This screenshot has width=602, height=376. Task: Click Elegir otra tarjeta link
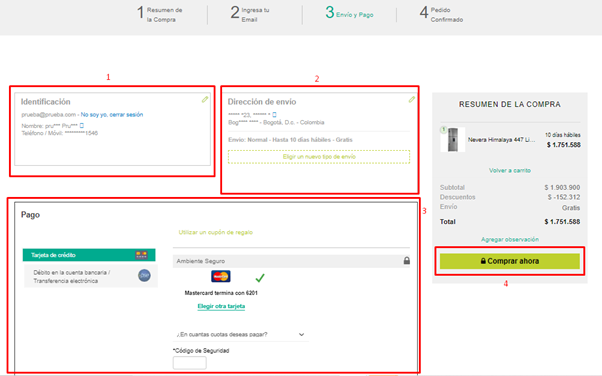[x=221, y=306]
